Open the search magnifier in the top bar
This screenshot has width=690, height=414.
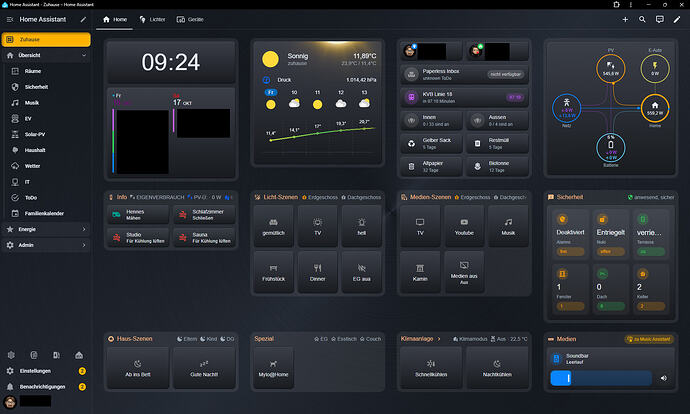tap(642, 19)
